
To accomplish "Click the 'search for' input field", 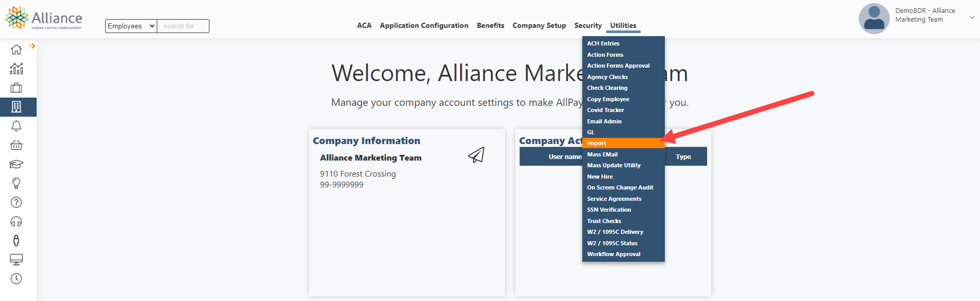I will pyautogui.click(x=183, y=26).
